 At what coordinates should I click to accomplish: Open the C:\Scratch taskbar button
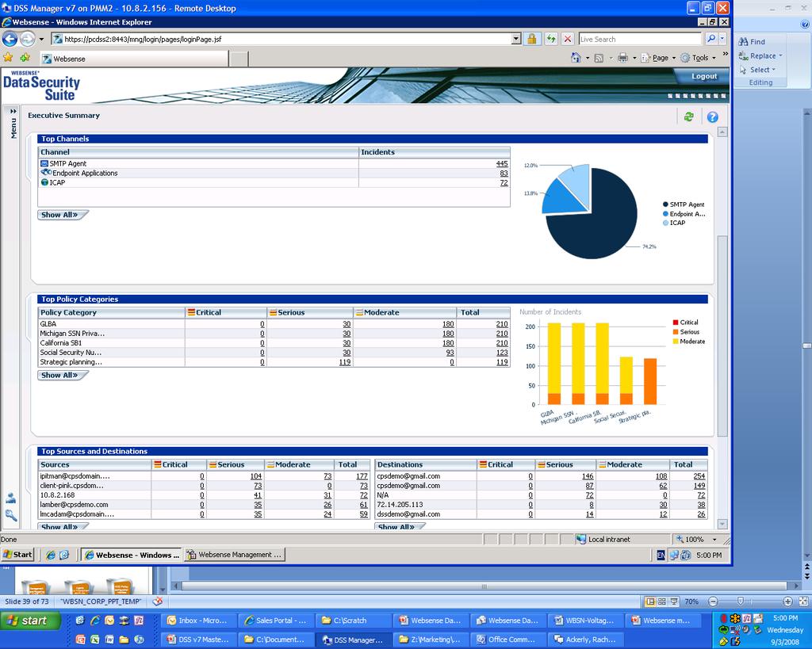pyautogui.click(x=353, y=620)
